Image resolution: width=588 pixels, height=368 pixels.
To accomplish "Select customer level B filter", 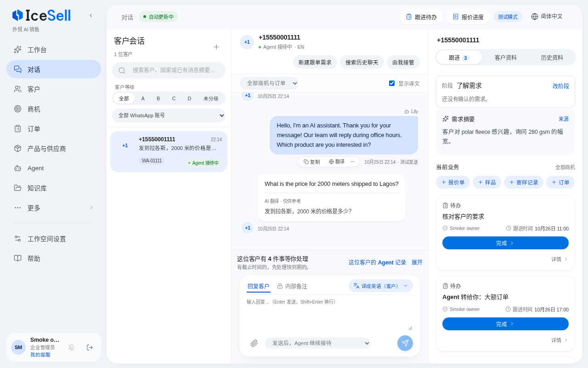I will [x=158, y=98].
